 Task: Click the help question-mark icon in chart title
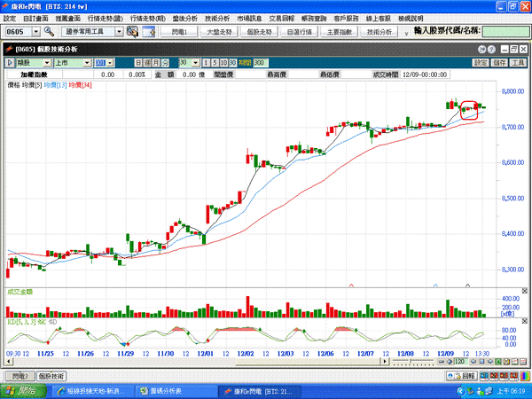coord(491,50)
